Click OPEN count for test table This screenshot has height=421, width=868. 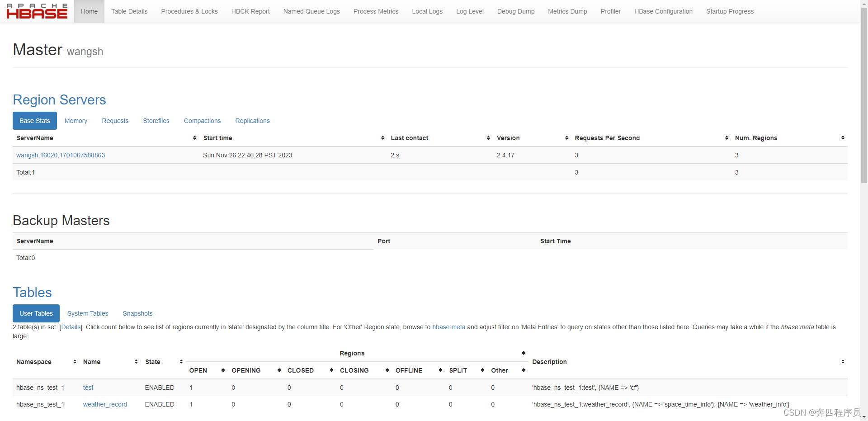click(191, 388)
